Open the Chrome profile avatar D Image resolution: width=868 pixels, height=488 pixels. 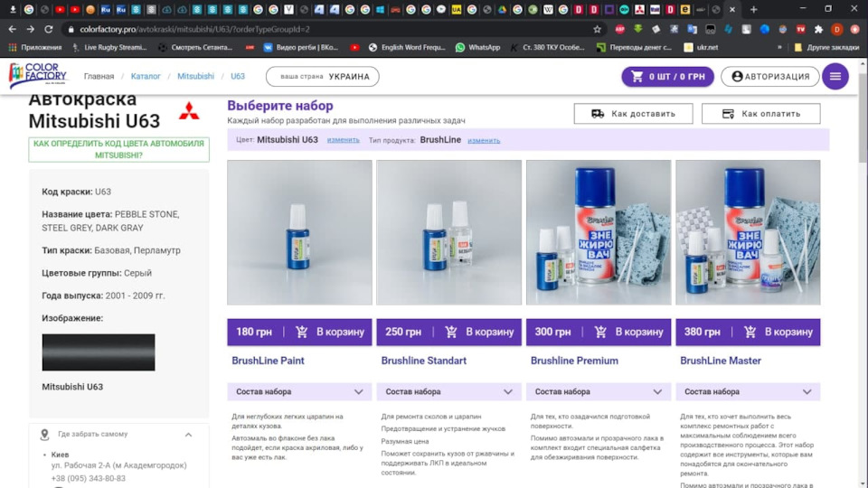point(837,29)
